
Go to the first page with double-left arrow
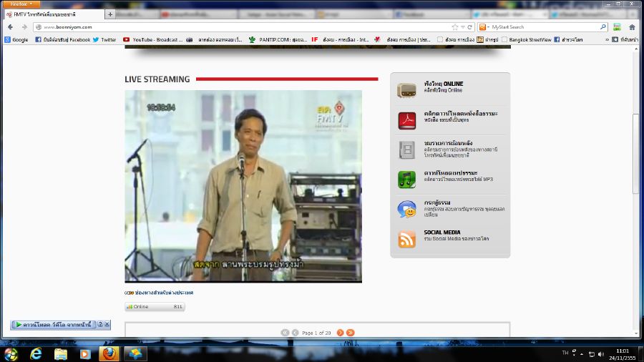[285, 333]
